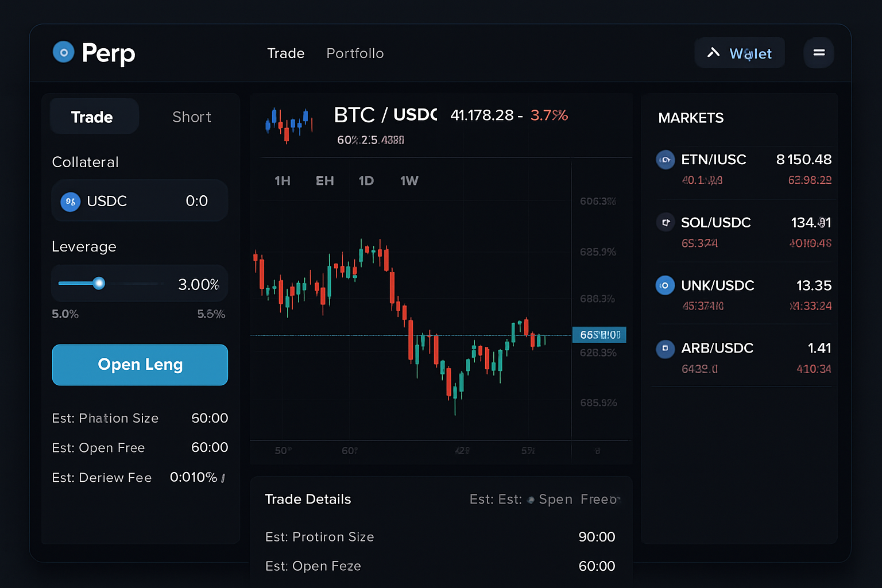Click the USDC coin icon under Collateral
This screenshot has width=882, height=588.
tap(69, 201)
